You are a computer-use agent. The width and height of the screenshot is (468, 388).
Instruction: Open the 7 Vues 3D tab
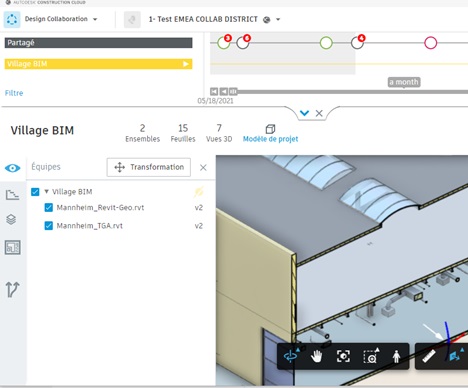(219, 133)
